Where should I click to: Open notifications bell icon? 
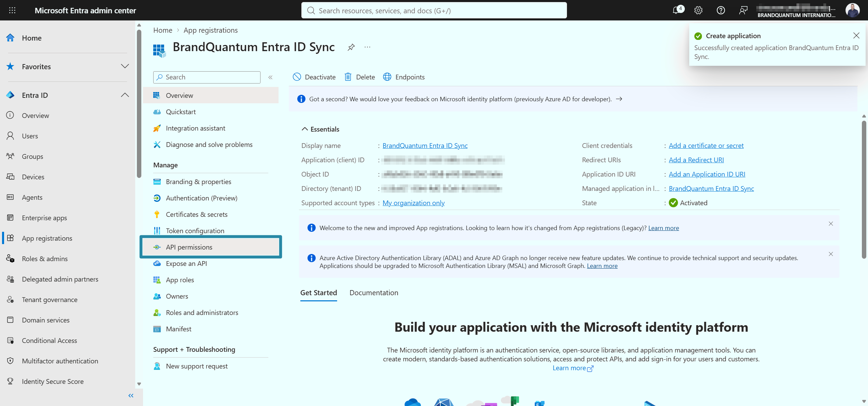677,10
